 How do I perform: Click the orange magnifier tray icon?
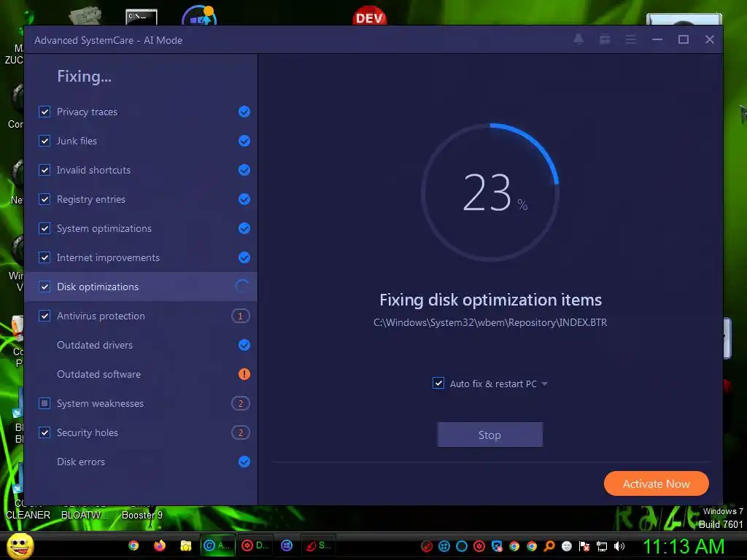pyautogui.click(x=549, y=546)
